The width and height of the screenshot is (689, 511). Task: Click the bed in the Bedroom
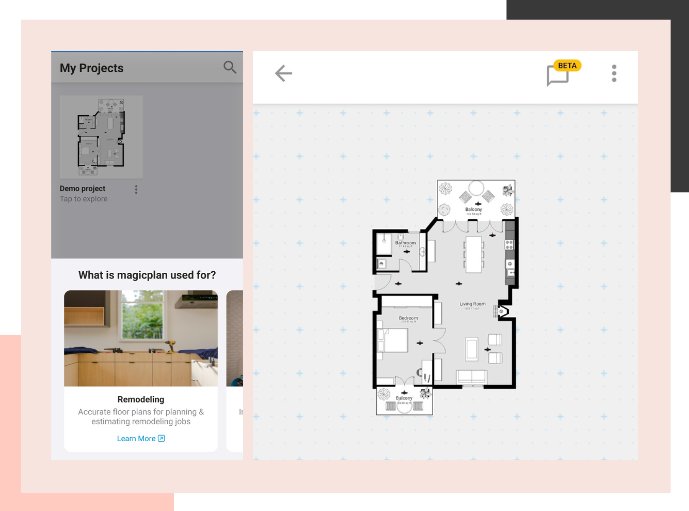392,340
